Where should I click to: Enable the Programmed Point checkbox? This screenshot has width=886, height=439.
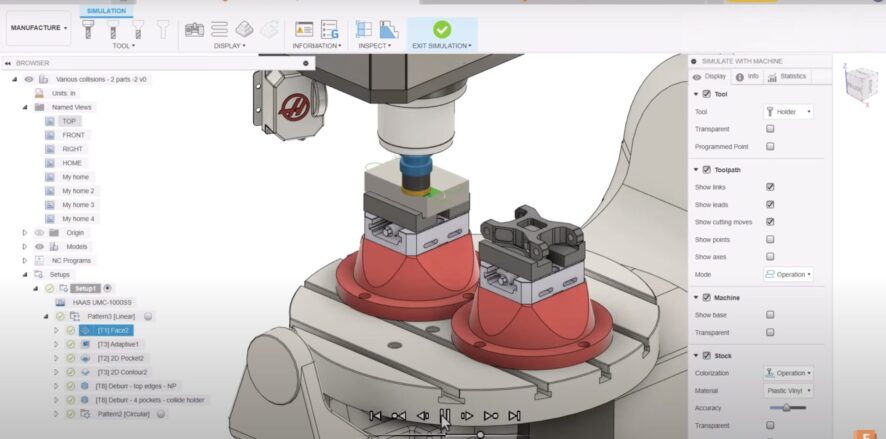770,146
